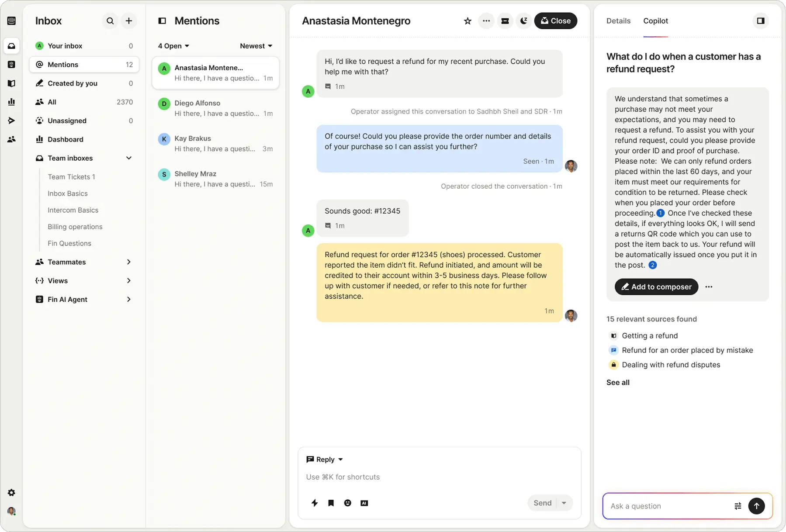Open Billing operations team inbox

click(75, 227)
